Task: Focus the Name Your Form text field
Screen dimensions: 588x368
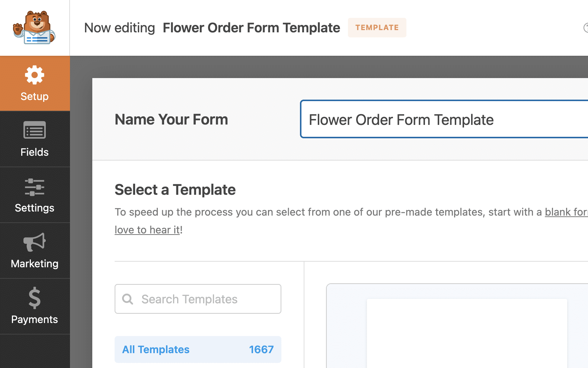Action: 443,119
